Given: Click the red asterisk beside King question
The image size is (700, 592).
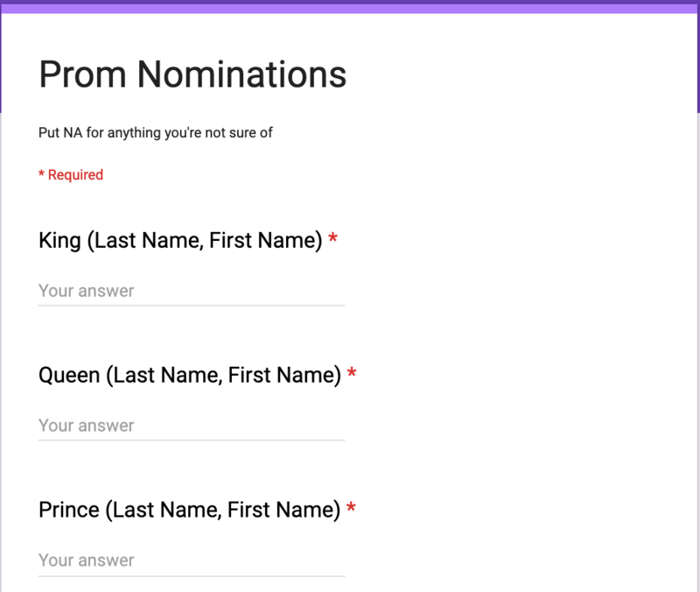Looking at the screenshot, I should (x=332, y=238).
